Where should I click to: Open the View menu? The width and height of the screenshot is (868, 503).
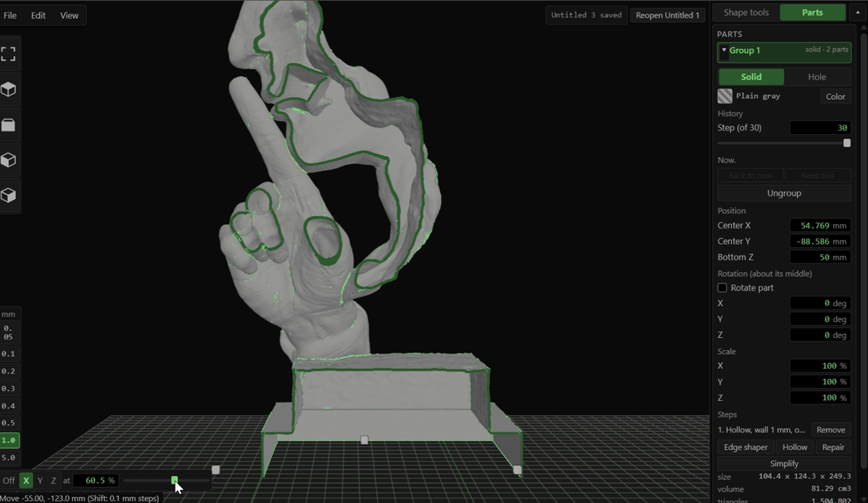pos(69,15)
